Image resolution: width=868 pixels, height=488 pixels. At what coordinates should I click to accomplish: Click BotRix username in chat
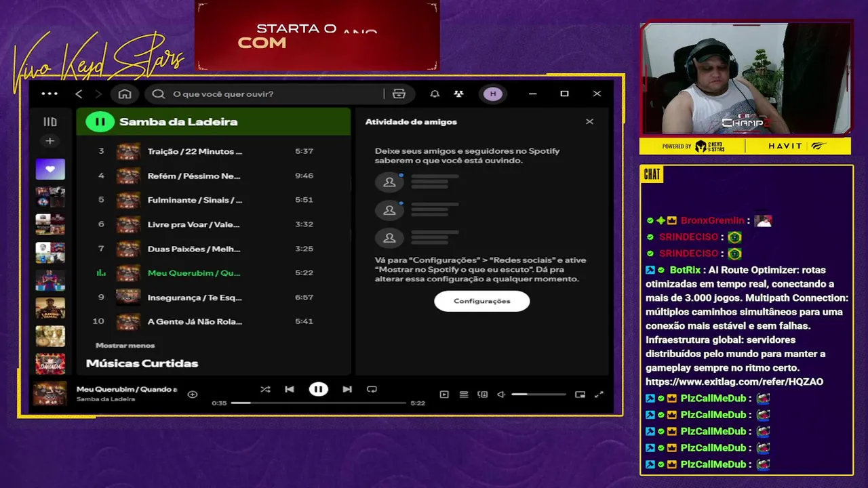(685, 270)
